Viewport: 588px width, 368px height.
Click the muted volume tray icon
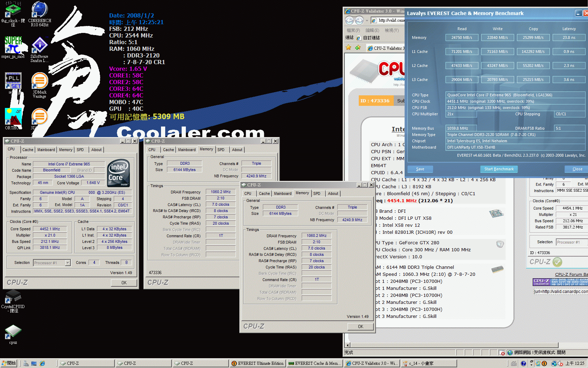click(x=560, y=363)
